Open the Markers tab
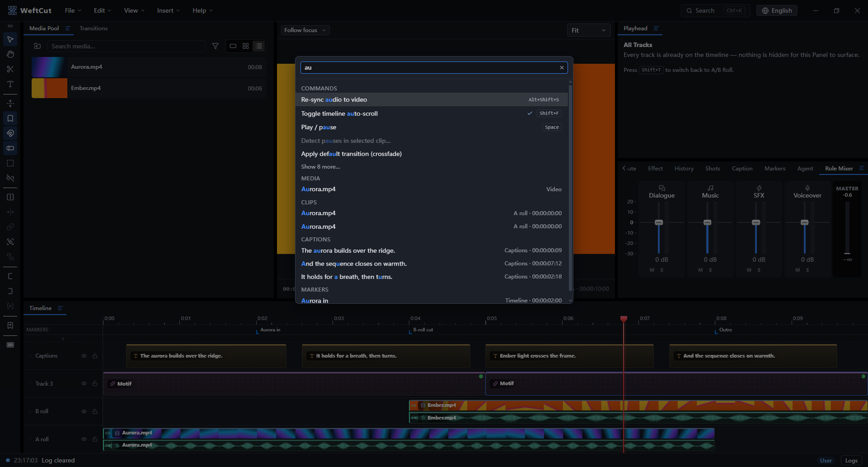This screenshot has height=467, width=868. 775,169
